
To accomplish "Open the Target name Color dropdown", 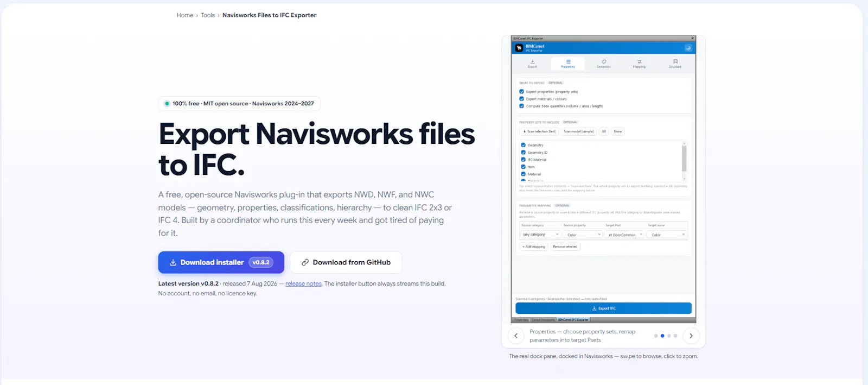I will (667, 235).
